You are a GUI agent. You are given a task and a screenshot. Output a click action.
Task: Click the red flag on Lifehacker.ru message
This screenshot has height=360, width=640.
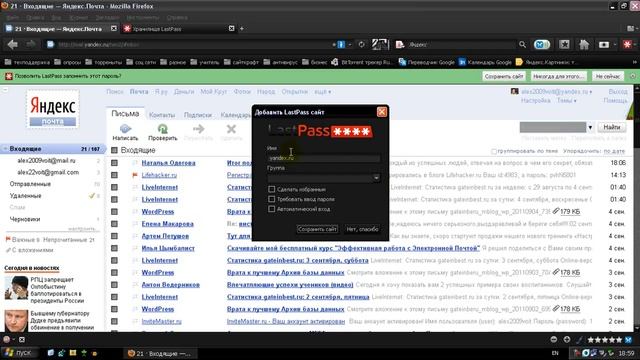point(135,175)
